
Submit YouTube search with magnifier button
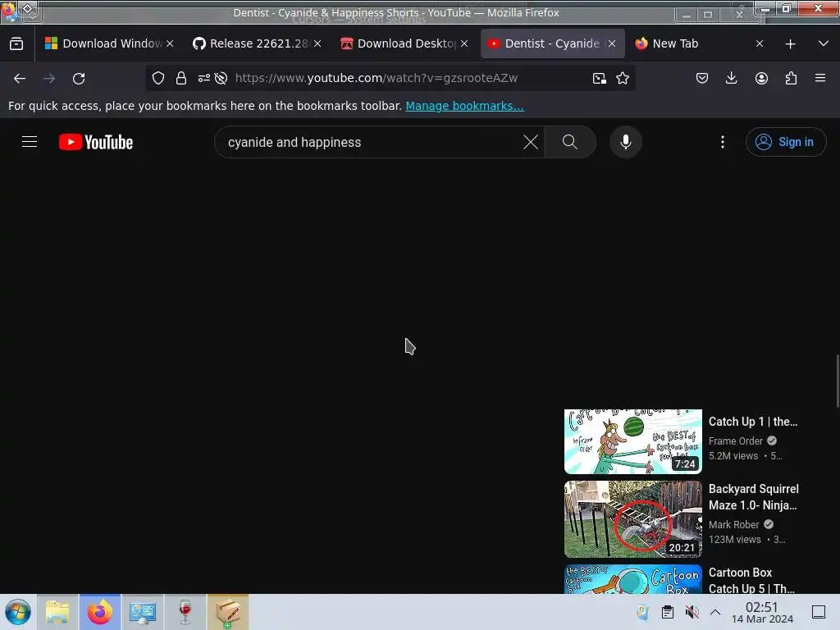570,142
